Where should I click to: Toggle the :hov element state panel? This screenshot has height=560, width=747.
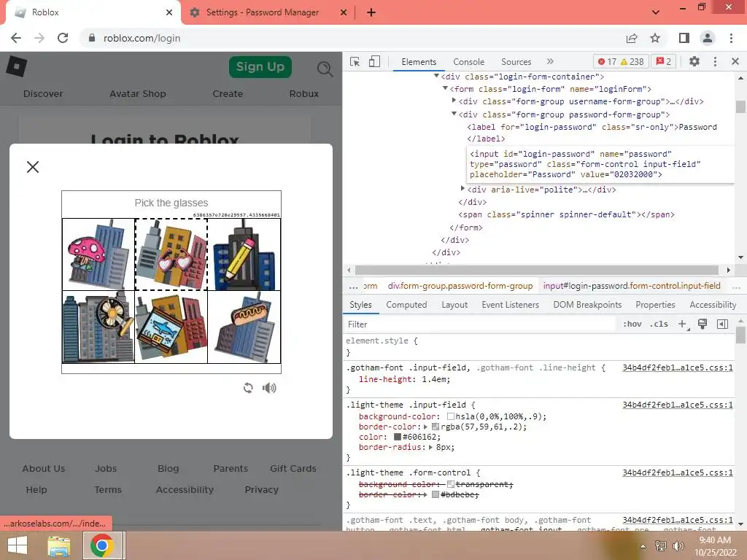[x=632, y=324]
